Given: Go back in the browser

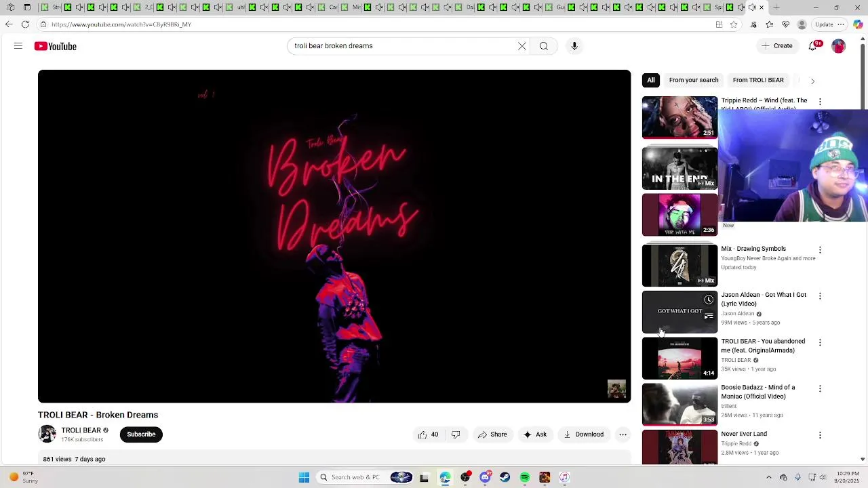Looking at the screenshot, I should [x=9, y=24].
